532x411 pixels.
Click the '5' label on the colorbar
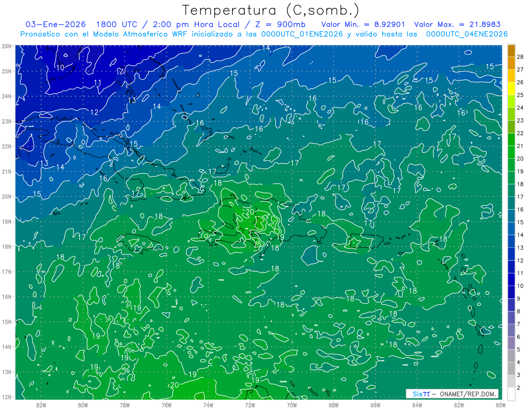[x=519, y=349]
